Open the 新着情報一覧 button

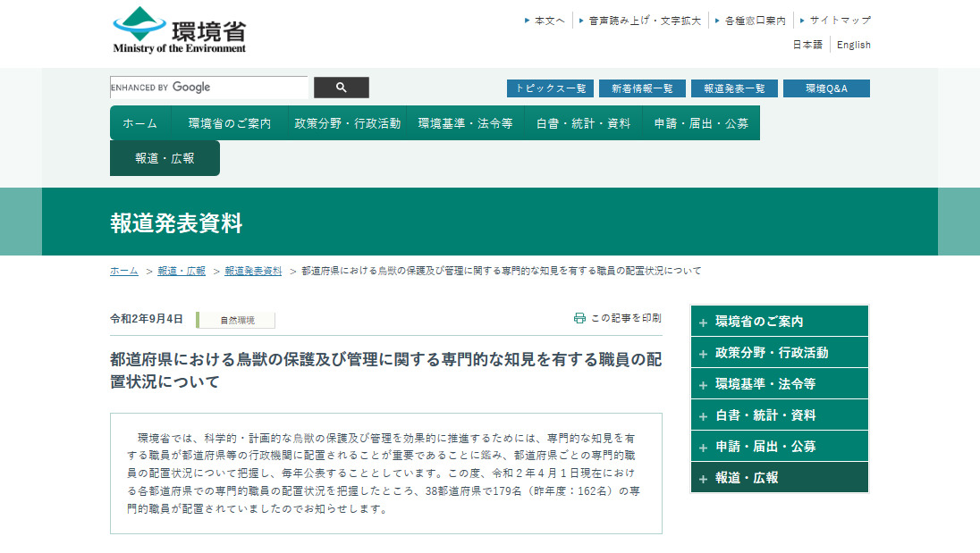click(x=642, y=88)
